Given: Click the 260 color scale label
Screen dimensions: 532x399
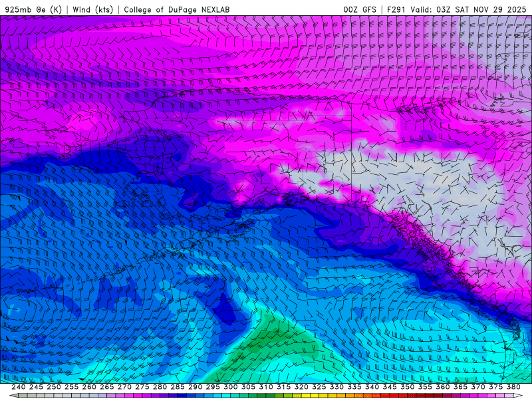Looking at the screenshot, I should tap(89, 387).
